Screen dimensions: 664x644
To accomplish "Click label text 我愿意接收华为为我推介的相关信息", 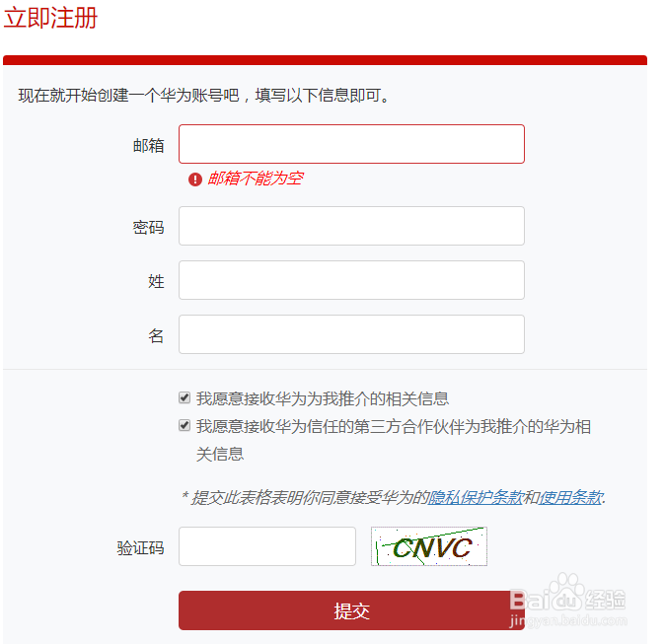I will [323, 398].
